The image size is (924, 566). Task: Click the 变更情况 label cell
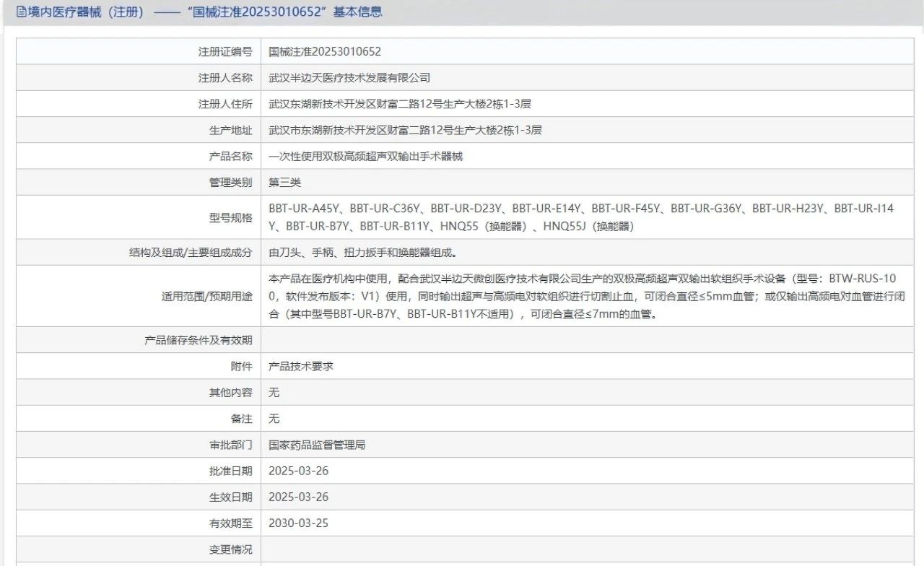click(139, 549)
